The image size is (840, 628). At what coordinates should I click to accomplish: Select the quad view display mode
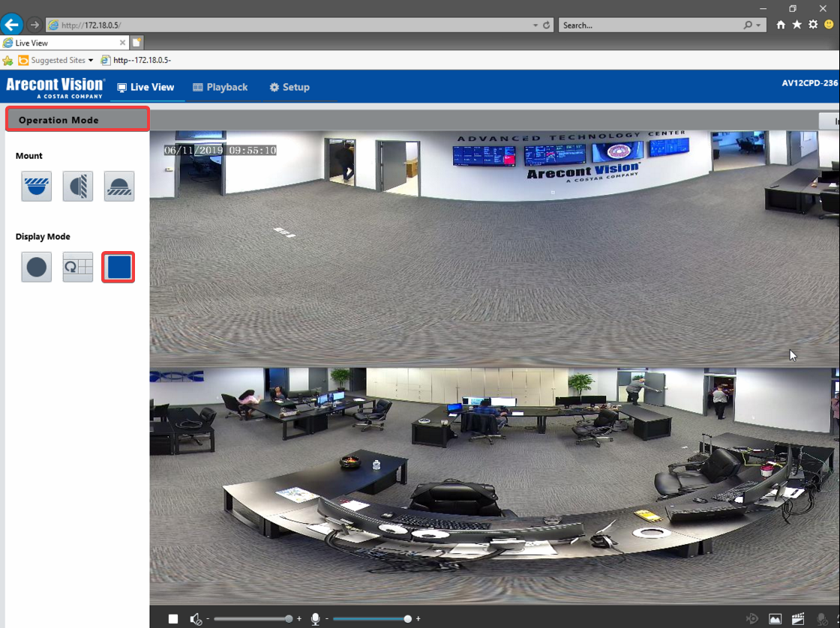click(77, 267)
